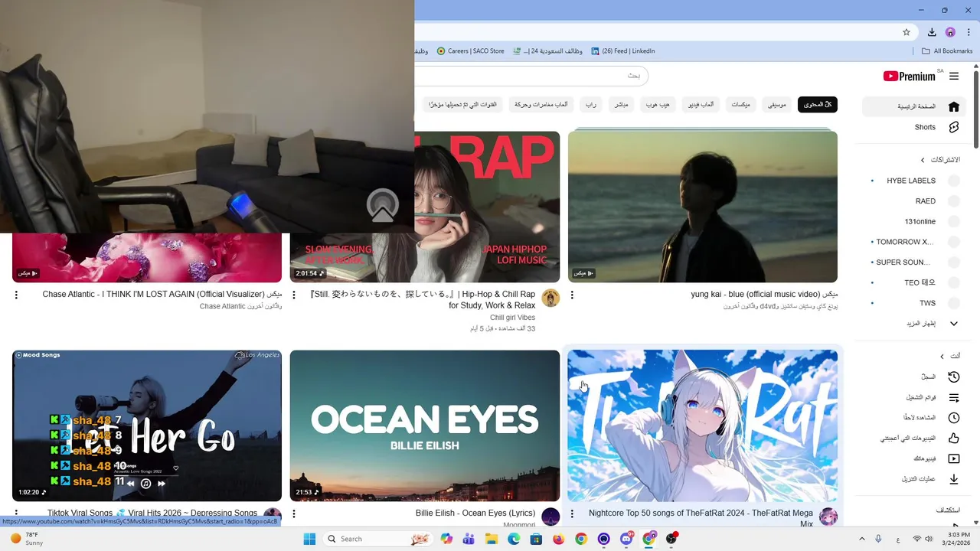Open the Chase Atlantic channel name link
The width and height of the screenshot is (980, 551).
coord(222,306)
